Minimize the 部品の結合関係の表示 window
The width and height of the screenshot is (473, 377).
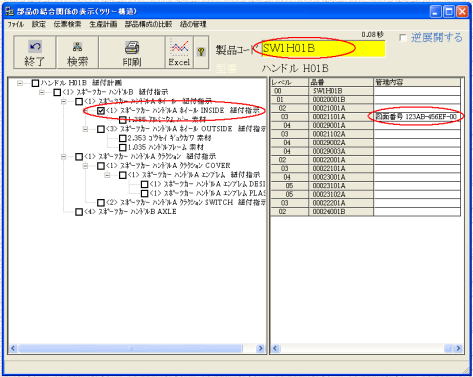436,12
